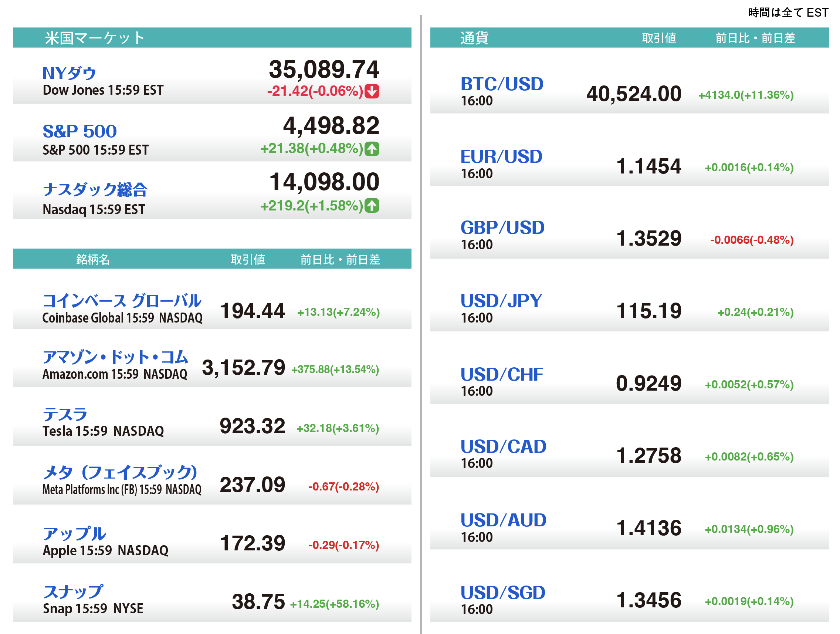Click the 米国マーケット section header
The width and height of the screenshot is (840, 634).
[x=95, y=38]
